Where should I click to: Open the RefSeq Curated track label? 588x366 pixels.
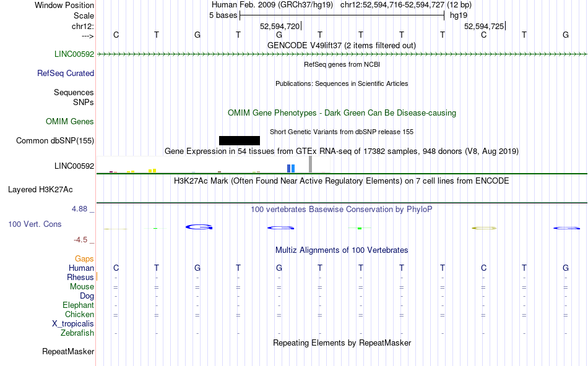tap(66, 73)
